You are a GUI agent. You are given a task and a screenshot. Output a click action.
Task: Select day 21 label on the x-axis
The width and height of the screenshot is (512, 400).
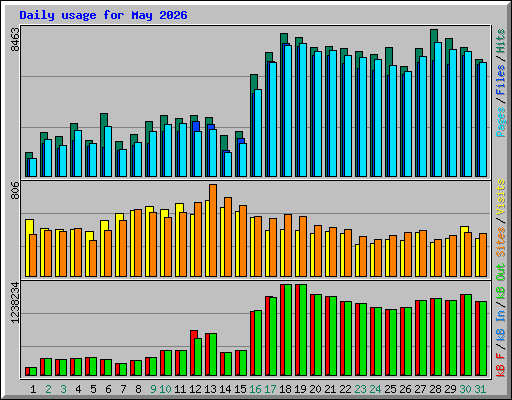tap(330, 389)
